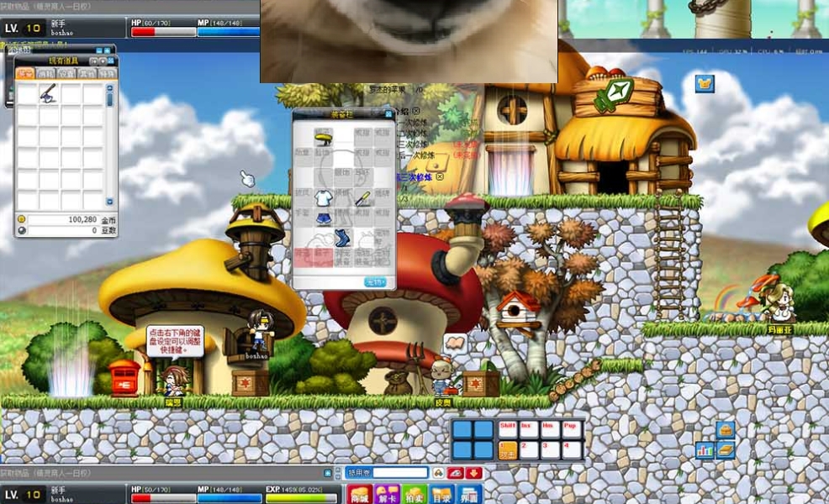Switch to the 其他 inventory tab
This screenshot has height=504, width=829.
click(87, 74)
